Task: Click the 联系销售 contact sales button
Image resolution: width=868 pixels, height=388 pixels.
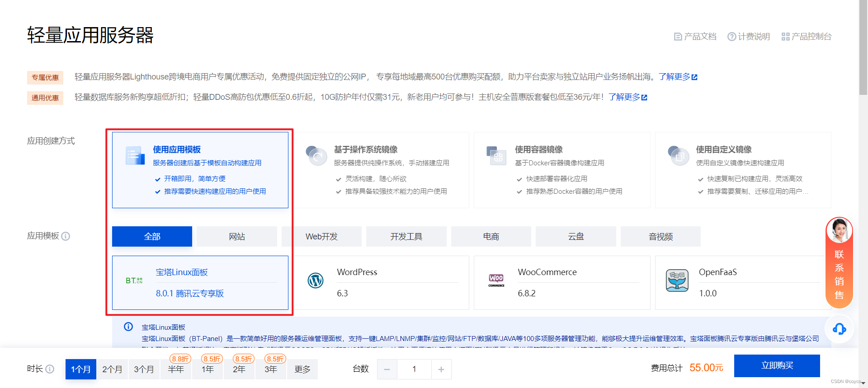Action: point(840,263)
